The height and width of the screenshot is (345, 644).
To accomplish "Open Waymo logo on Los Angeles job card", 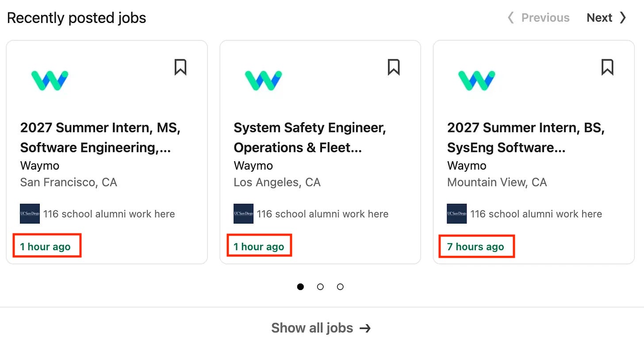I will [263, 81].
